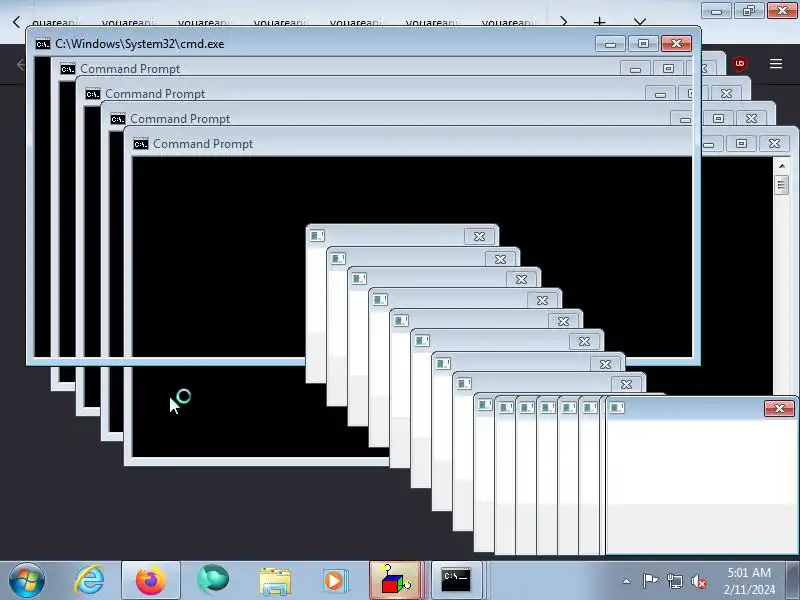Select the colored cubes app in taskbar
The image size is (800, 600).
click(396, 581)
